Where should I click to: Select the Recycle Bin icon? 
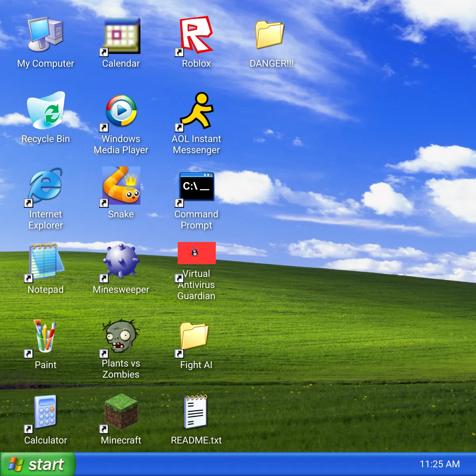[46, 110]
